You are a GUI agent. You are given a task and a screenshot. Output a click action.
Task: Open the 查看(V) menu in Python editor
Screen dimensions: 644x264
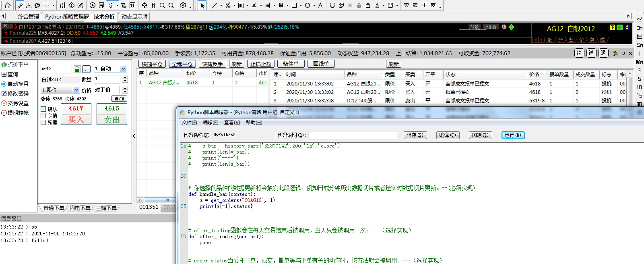[x=232, y=123]
